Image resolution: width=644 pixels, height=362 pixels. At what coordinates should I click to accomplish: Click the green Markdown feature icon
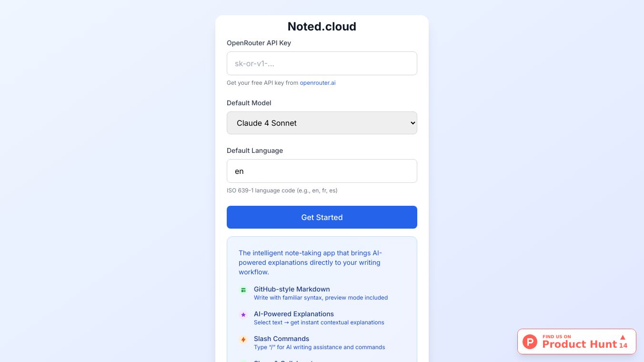coord(243,290)
